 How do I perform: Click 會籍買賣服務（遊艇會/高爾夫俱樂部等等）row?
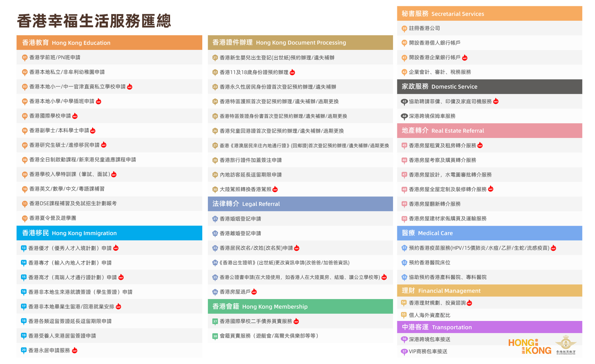[300, 336]
